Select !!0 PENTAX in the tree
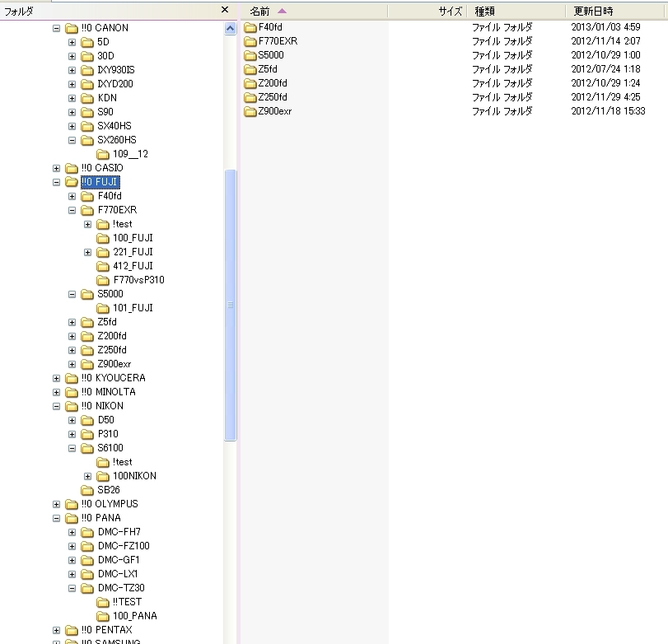The image size is (668, 644). click(x=107, y=630)
